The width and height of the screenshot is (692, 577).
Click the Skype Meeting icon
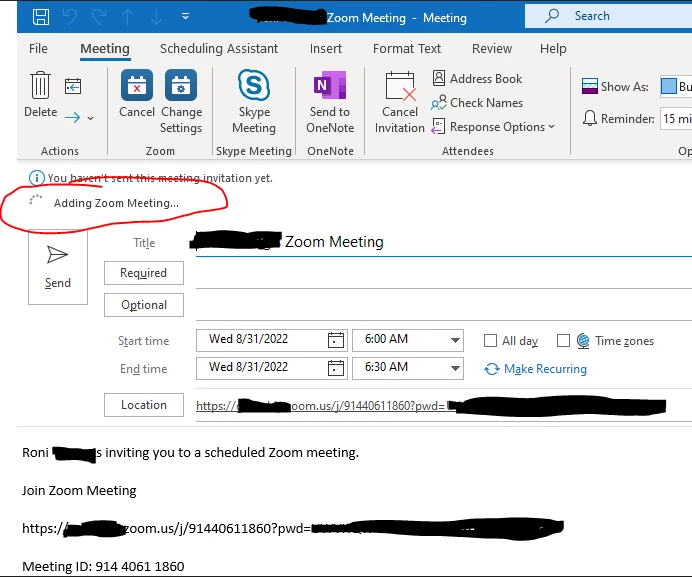(254, 85)
